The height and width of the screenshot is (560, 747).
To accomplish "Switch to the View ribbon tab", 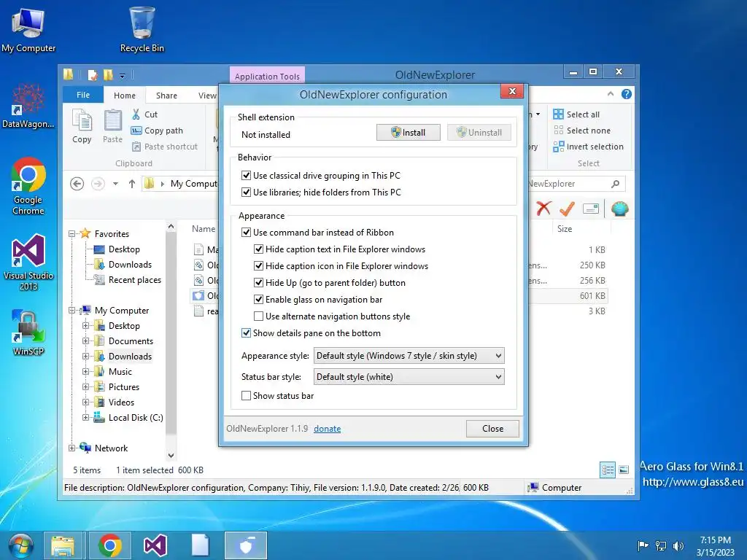I will pyautogui.click(x=207, y=96).
